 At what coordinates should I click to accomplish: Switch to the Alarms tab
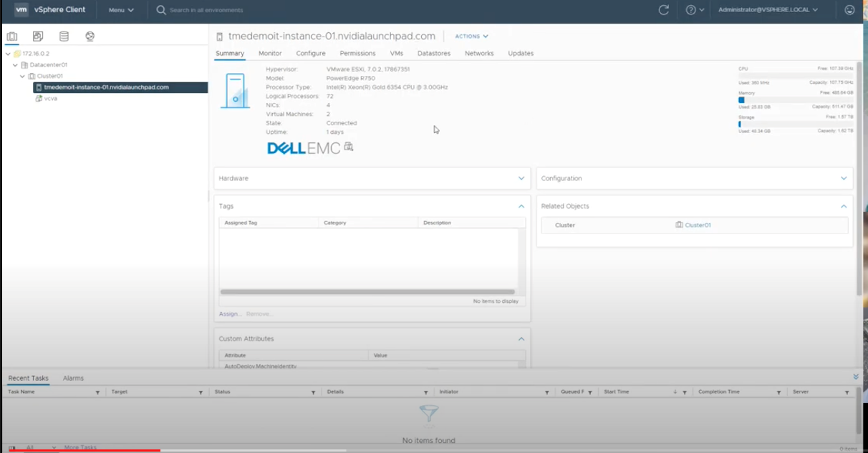(x=73, y=378)
